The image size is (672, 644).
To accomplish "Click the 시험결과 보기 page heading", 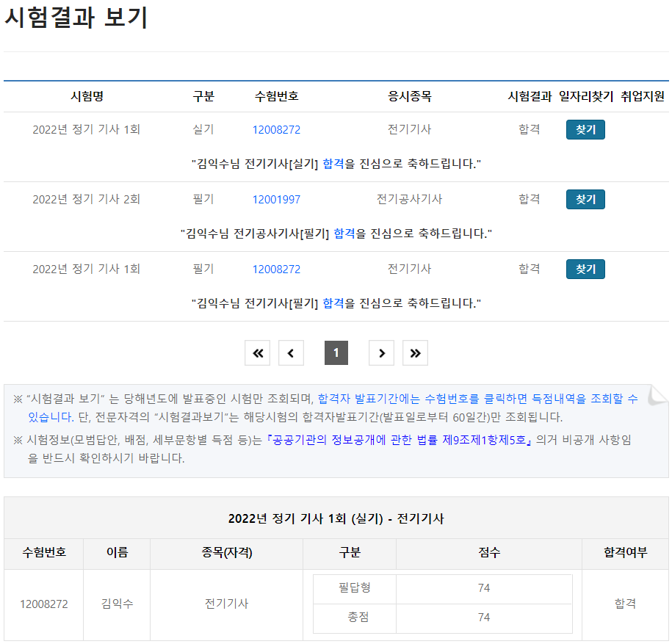I will pos(76,18).
